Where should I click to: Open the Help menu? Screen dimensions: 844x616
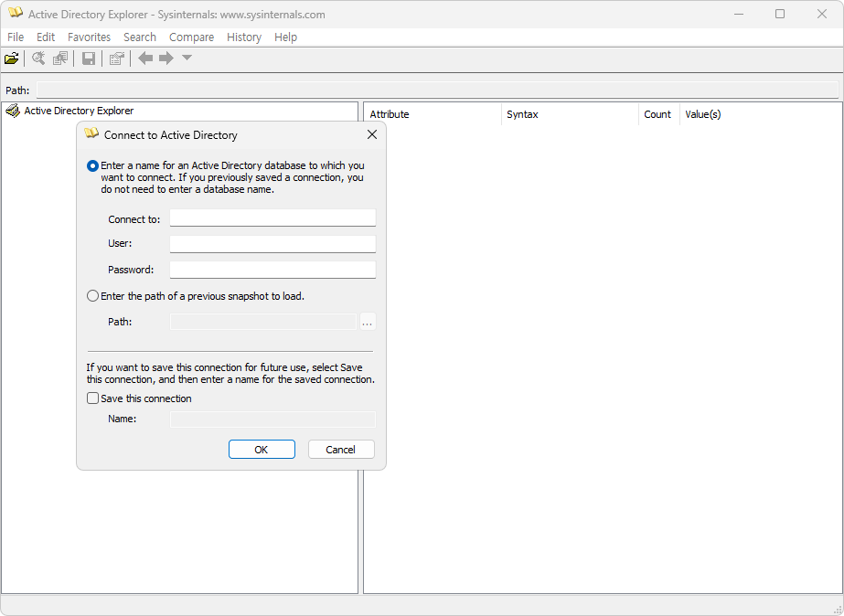(285, 37)
